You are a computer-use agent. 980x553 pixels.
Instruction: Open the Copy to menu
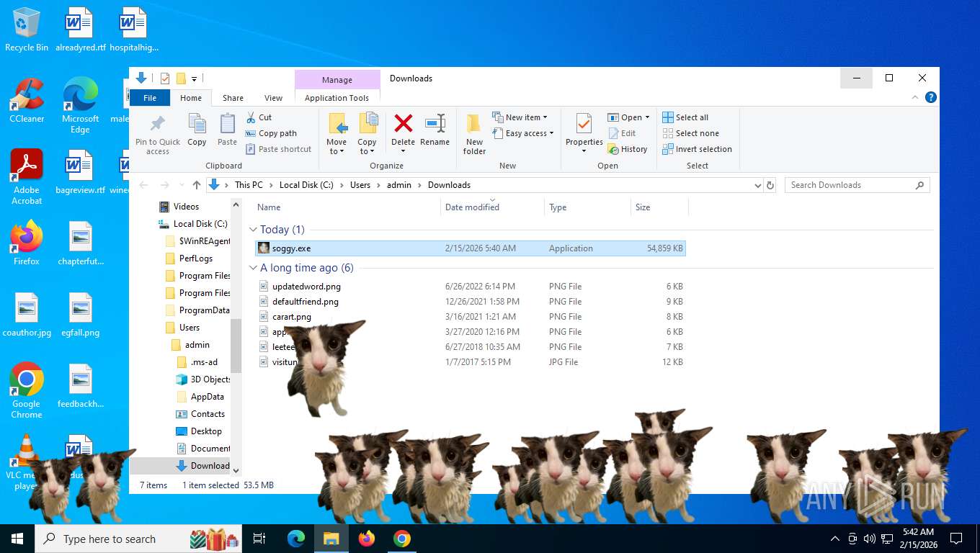click(x=367, y=134)
